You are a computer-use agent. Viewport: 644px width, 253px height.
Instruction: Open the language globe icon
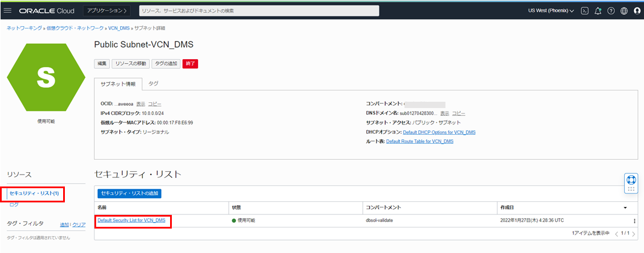tap(624, 11)
